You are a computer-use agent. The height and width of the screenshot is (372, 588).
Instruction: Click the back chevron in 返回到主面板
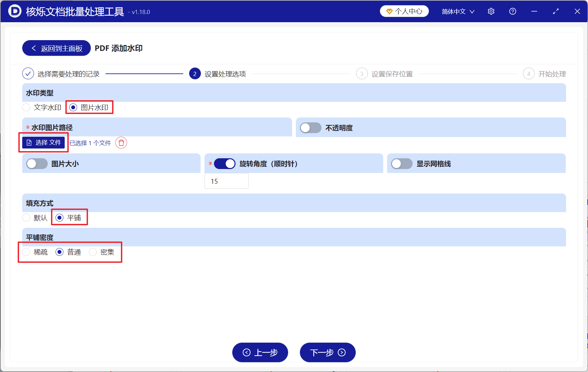coord(34,48)
